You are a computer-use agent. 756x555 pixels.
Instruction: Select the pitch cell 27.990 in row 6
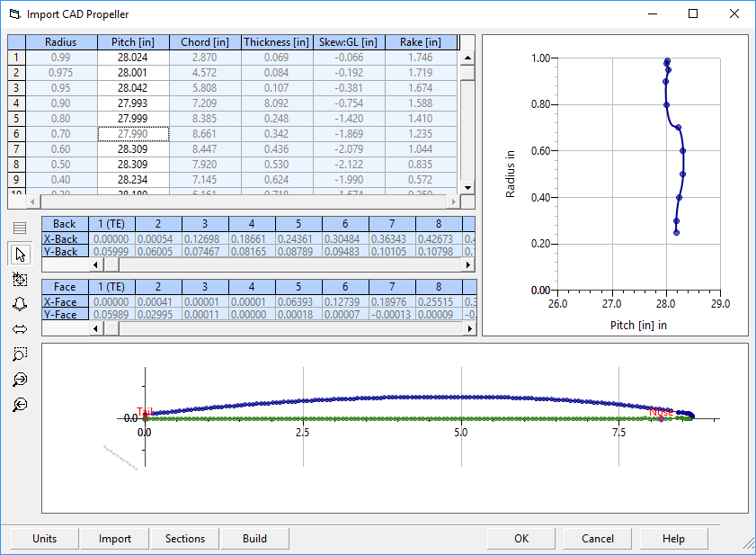133,134
